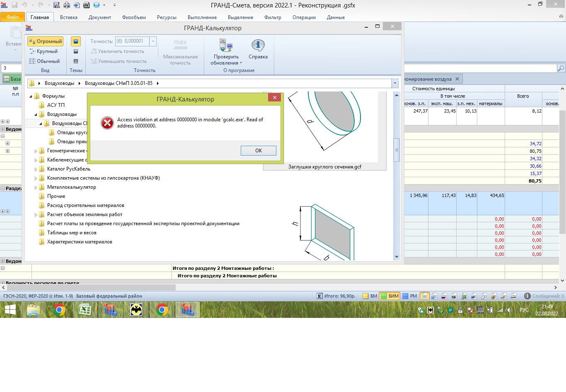The width and height of the screenshot is (566, 392).
Task: Toggle the БМ calculation method
Action: click(x=370, y=296)
